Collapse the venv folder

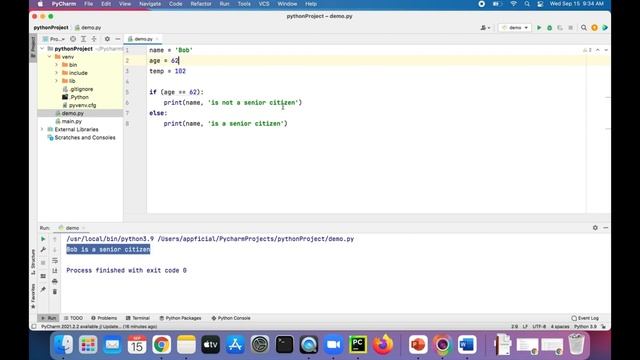tap(50, 57)
